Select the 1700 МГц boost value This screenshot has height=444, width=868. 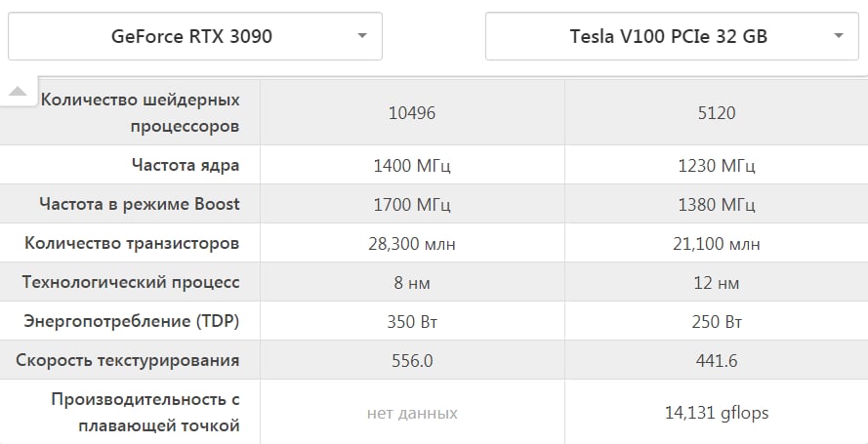(412, 205)
